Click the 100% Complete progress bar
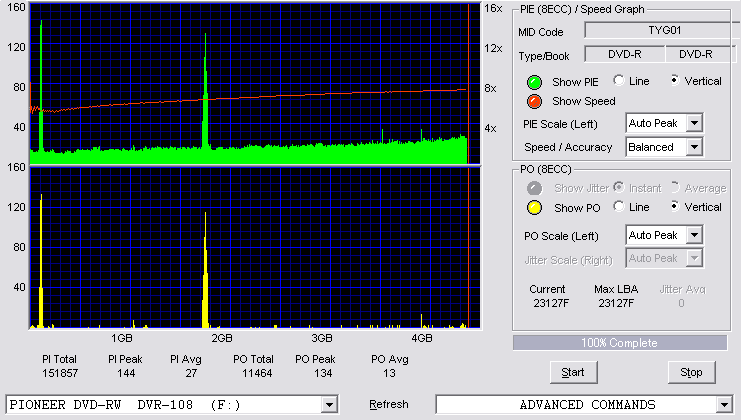 [x=620, y=343]
